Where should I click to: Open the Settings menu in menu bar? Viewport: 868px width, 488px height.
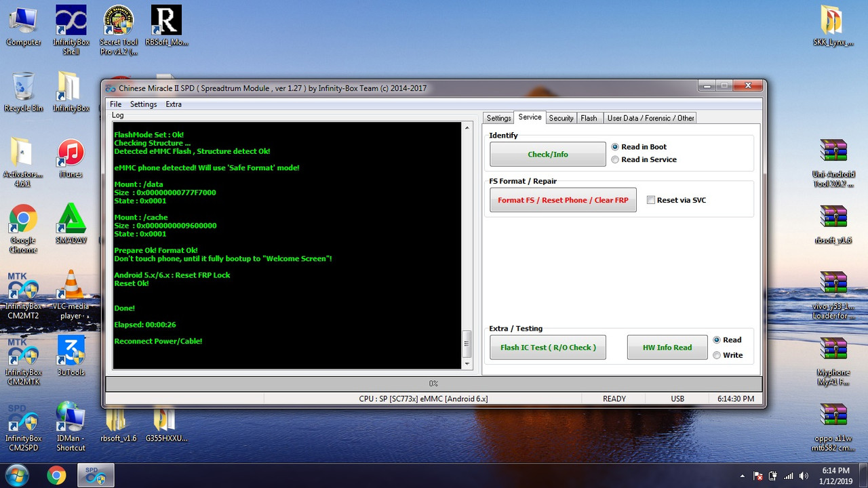pos(143,104)
